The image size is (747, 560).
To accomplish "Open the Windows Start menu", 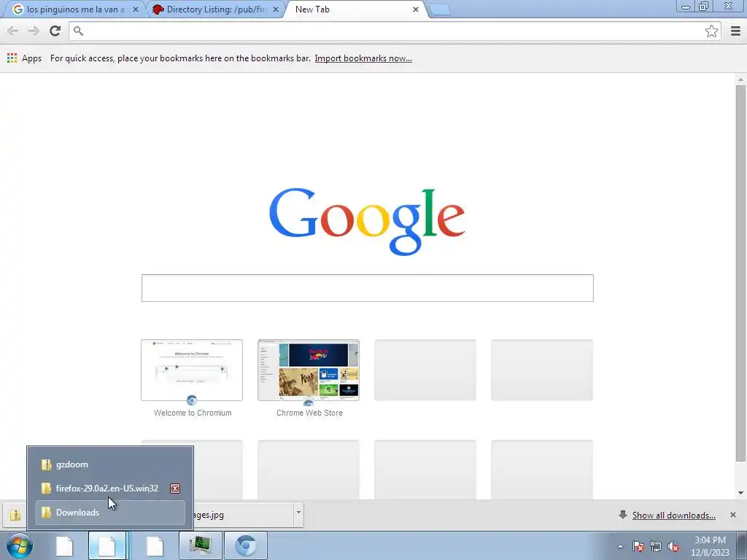I will [20, 545].
